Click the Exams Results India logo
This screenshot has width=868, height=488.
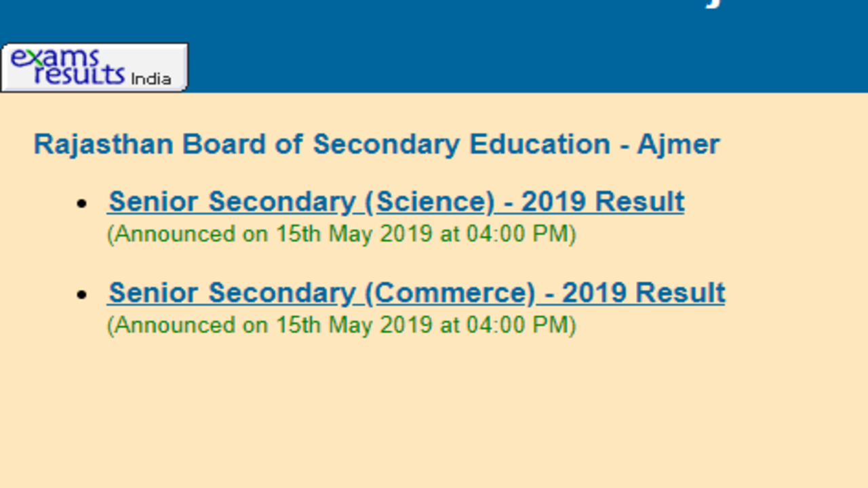94,67
